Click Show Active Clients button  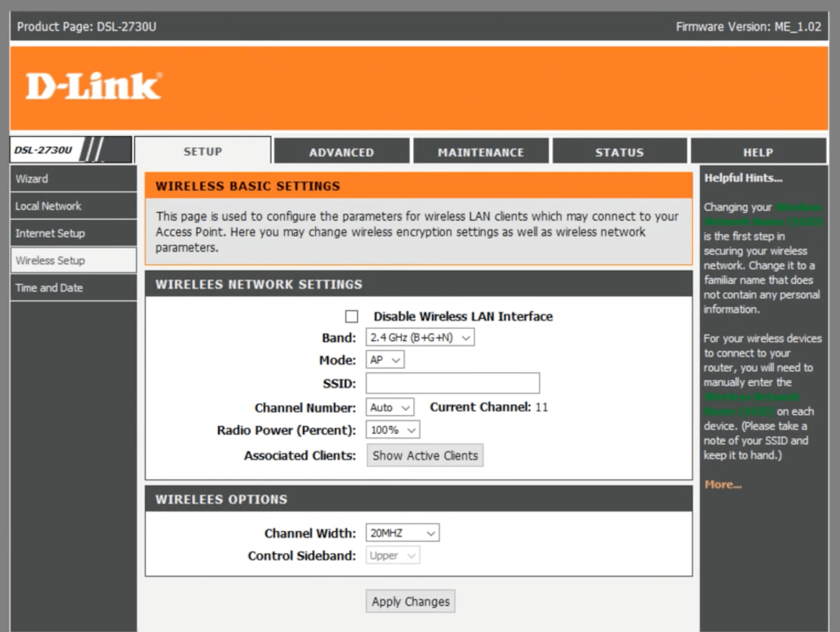(x=424, y=456)
